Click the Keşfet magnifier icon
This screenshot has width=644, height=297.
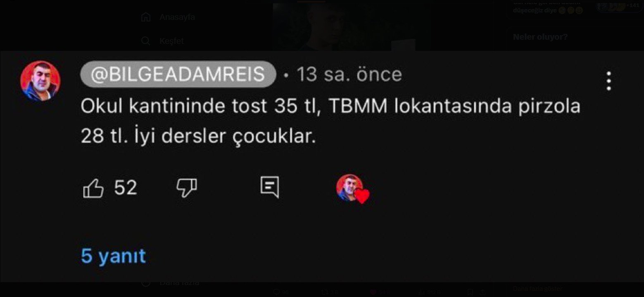coord(145,41)
